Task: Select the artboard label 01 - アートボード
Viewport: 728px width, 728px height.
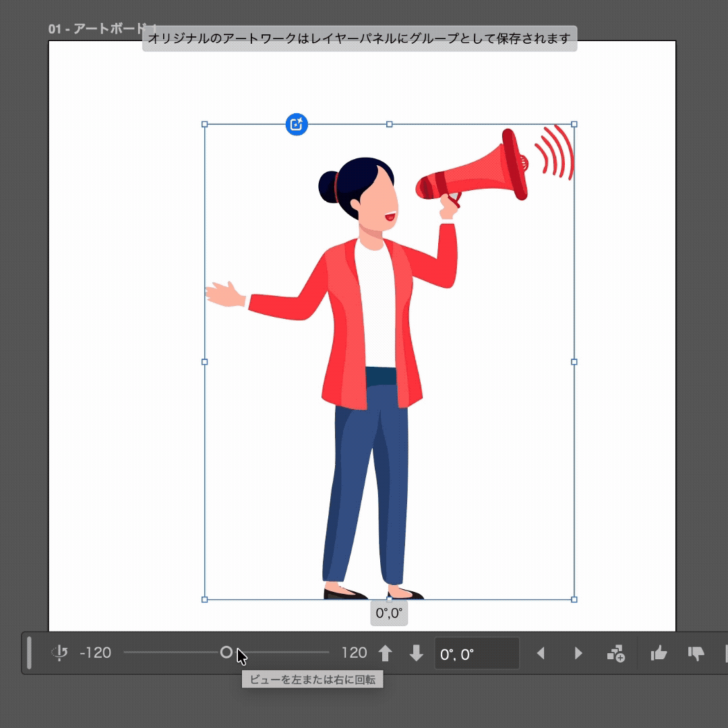Action: [98, 29]
